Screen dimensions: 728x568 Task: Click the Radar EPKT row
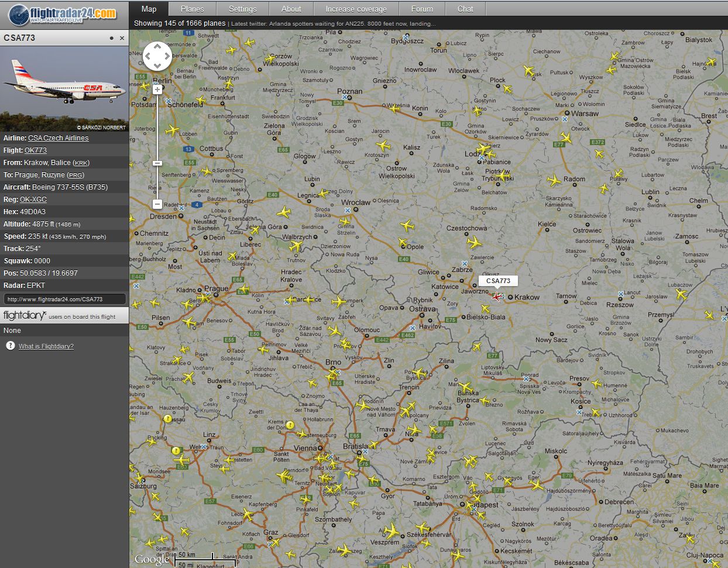point(64,285)
